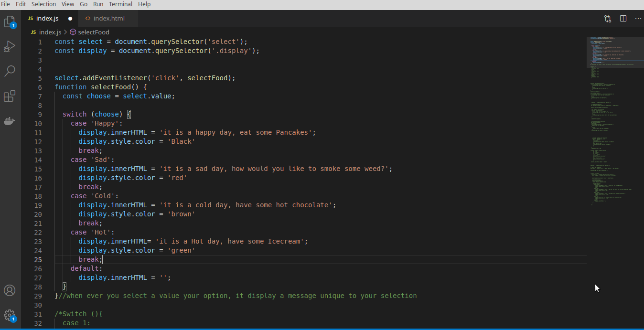Open the File menu
The width and height of the screenshot is (644, 330).
pyautogui.click(x=5, y=4)
